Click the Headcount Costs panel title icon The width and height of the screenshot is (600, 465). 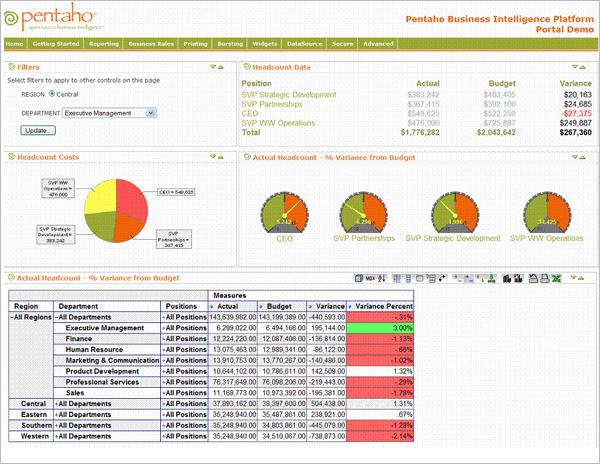(x=11, y=157)
